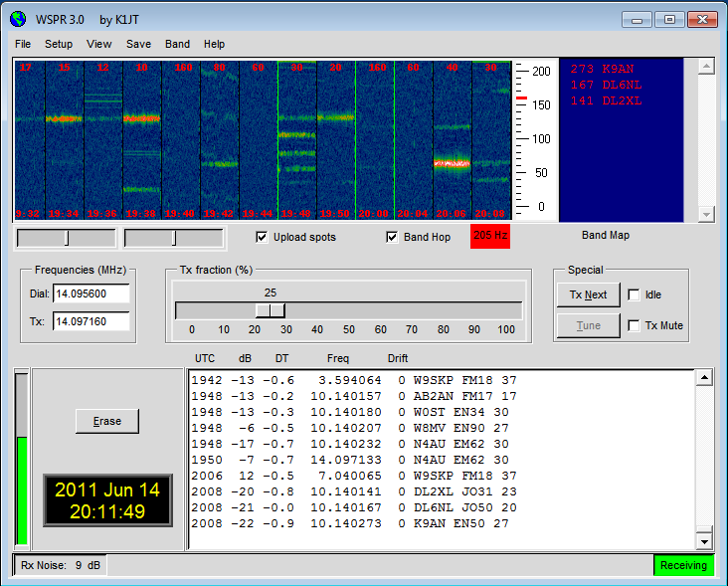Screen dimensions: 728x586
Task: Toggle the Upload spots checkbox
Action: coord(262,237)
